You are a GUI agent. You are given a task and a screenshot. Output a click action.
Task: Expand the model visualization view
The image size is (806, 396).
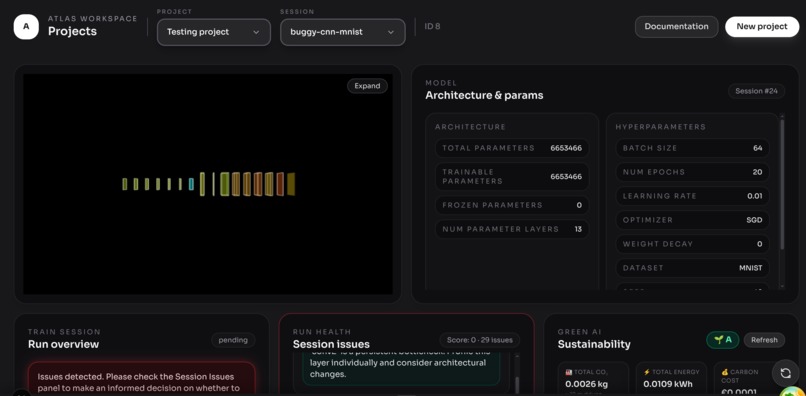367,86
